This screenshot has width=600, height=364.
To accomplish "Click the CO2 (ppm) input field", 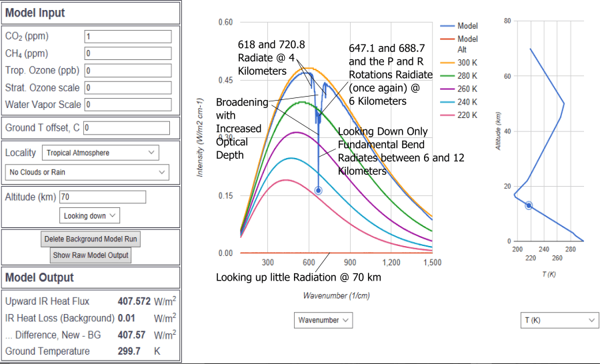I will pyautogui.click(x=128, y=36).
